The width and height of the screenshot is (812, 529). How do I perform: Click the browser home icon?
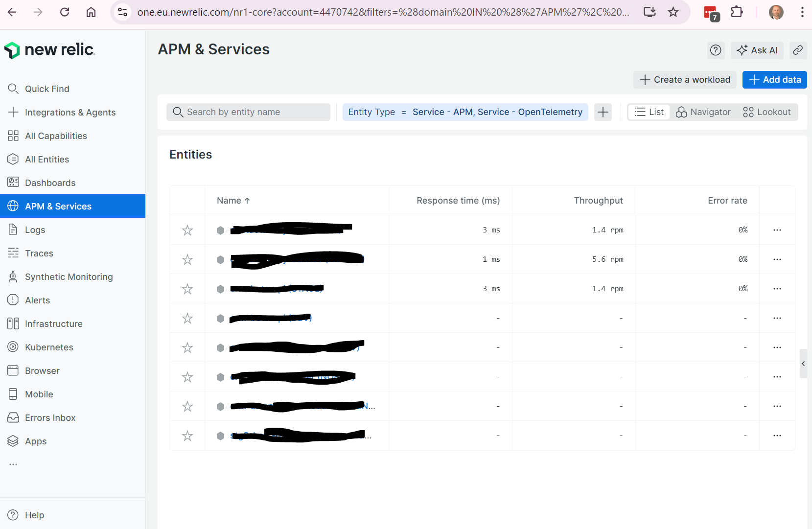(x=91, y=12)
